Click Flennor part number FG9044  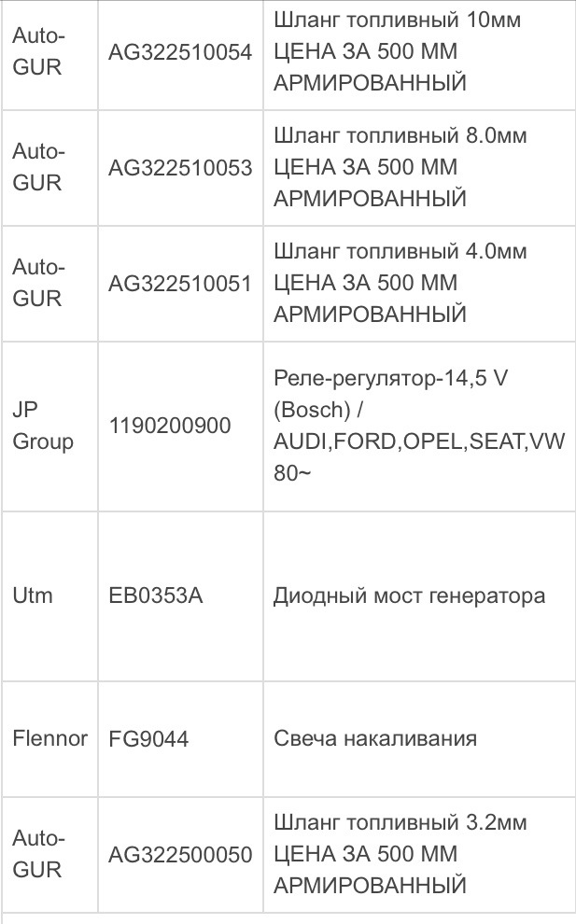click(x=148, y=738)
